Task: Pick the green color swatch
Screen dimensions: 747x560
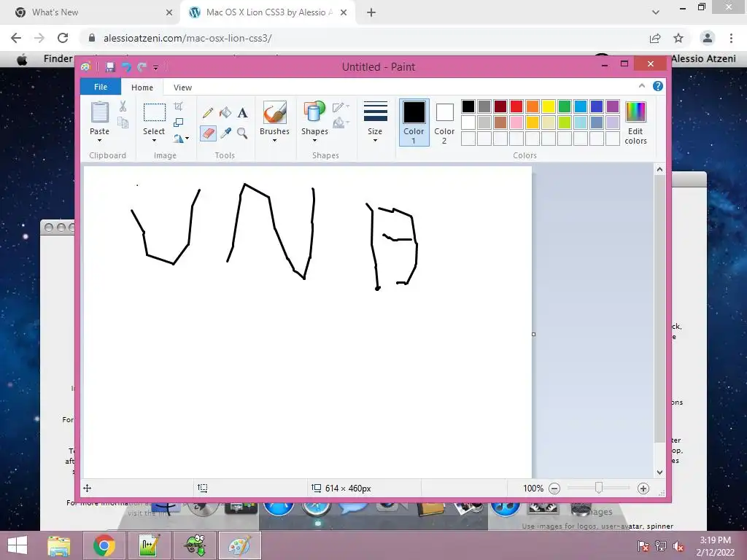Action: (x=564, y=106)
